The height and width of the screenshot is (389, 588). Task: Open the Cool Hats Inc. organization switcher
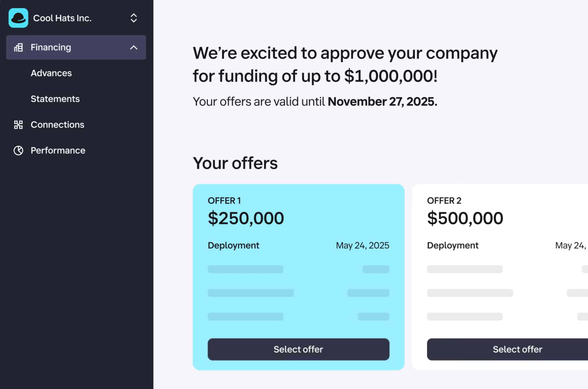(62, 18)
